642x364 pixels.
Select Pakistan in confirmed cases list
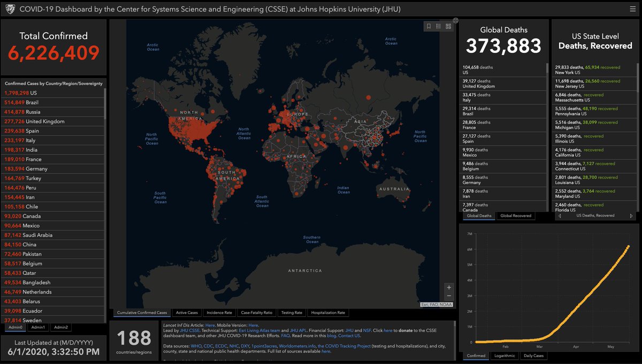[x=52, y=254]
